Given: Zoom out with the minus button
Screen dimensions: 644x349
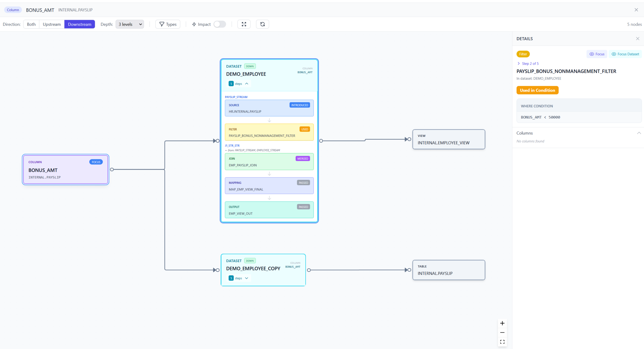Looking at the screenshot, I should [502, 332].
